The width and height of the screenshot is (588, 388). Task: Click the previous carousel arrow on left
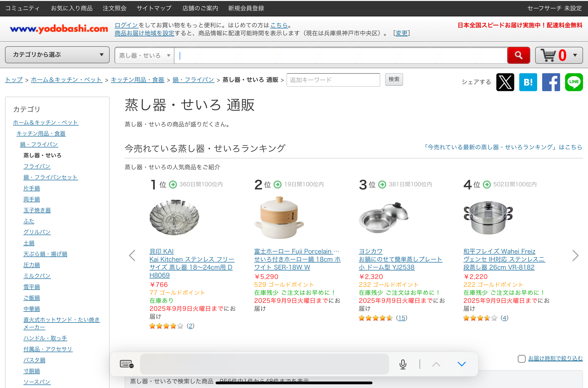(132, 256)
